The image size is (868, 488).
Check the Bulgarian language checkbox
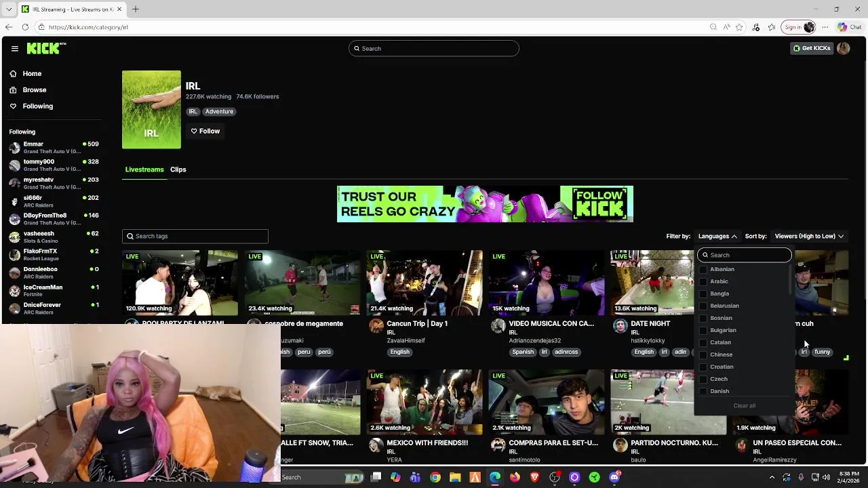click(x=703, y=331)
